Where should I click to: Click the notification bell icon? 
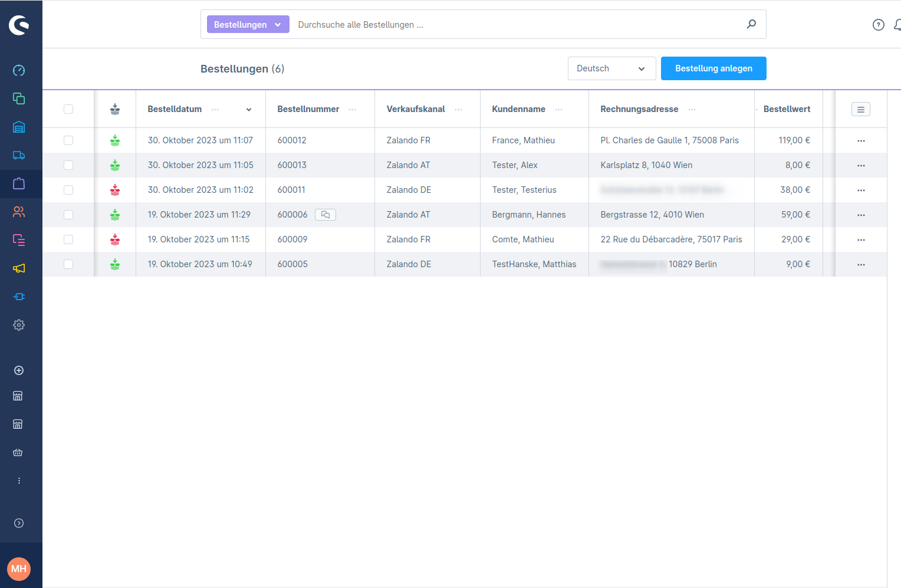[x=897, y=25]
